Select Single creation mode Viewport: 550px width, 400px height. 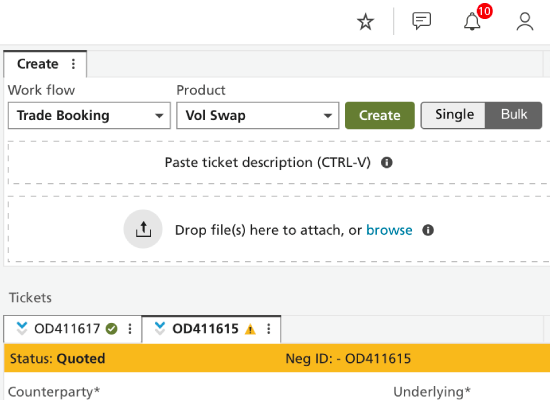[x=454, y=115]
